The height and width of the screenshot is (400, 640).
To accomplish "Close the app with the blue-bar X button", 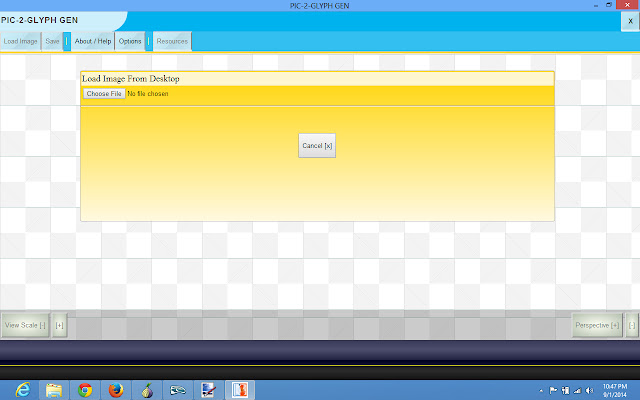I will point(630,21).
